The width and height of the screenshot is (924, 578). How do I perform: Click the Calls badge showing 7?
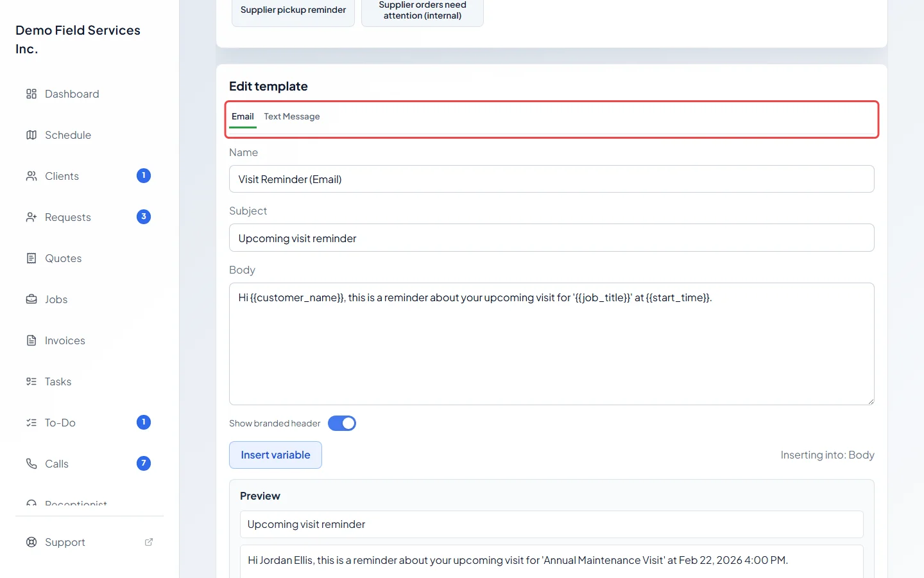tap(144, 463)
